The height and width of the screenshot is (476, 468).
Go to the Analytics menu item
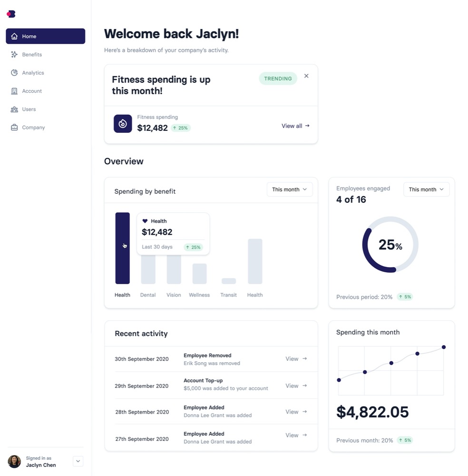[33, 73]
